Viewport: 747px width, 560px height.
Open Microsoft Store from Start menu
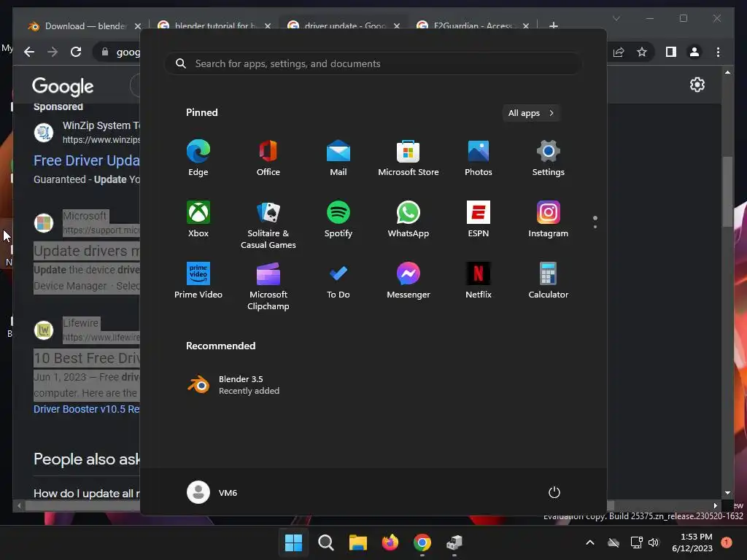(x=409, y=158)
